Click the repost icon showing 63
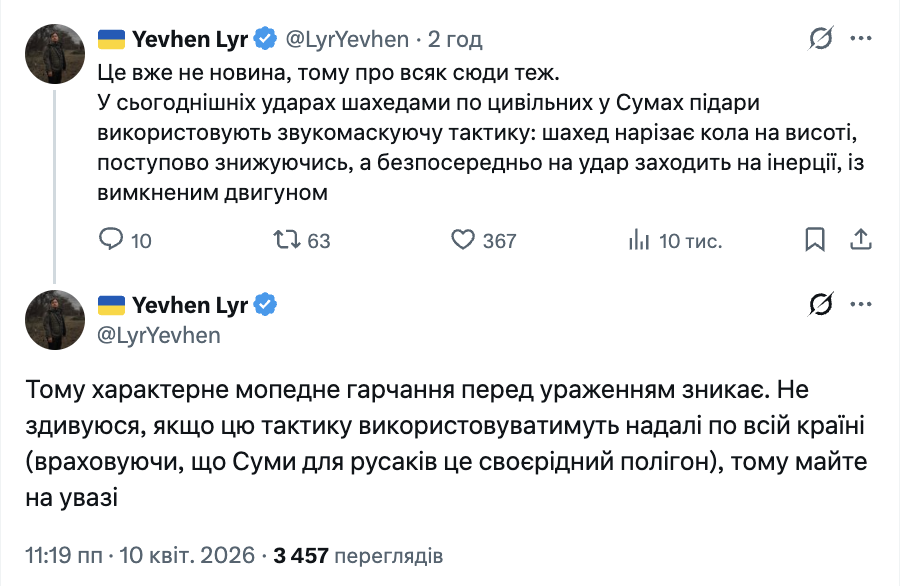This screenshot has width=902, height=586. point(288,240)
